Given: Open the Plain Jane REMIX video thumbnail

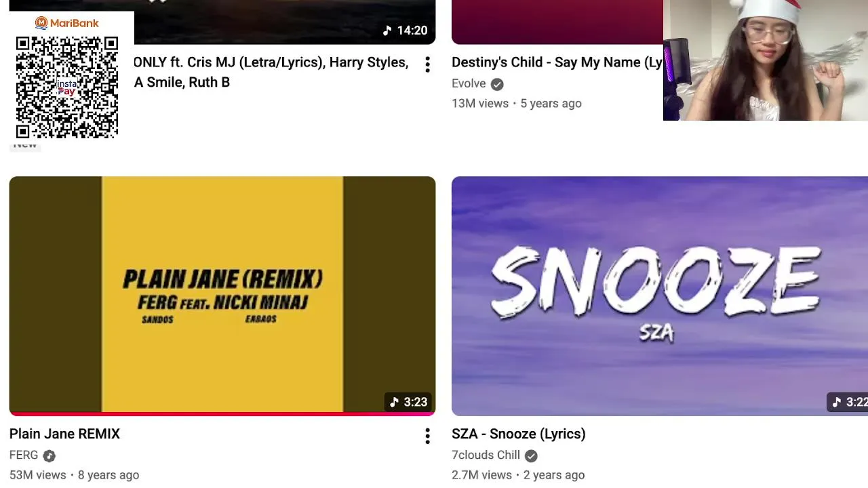Looking at the screenshot, I should tap(222, 296).
